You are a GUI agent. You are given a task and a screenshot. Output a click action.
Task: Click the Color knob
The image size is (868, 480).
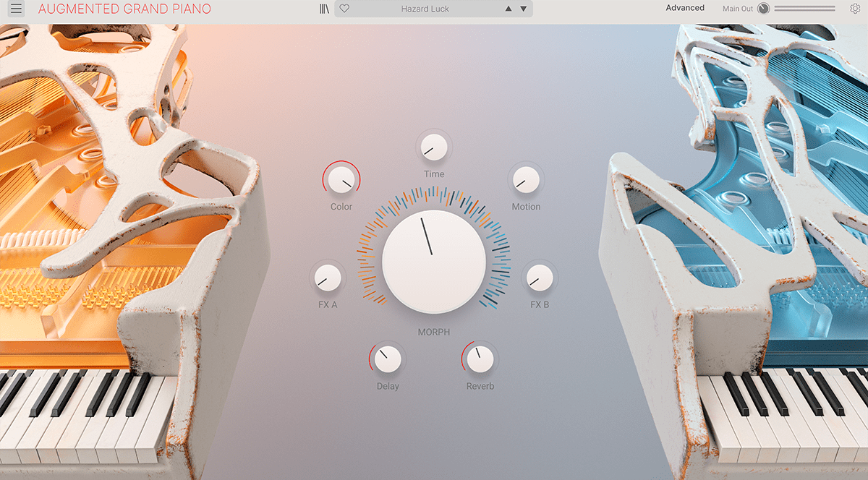coord(341,179)
